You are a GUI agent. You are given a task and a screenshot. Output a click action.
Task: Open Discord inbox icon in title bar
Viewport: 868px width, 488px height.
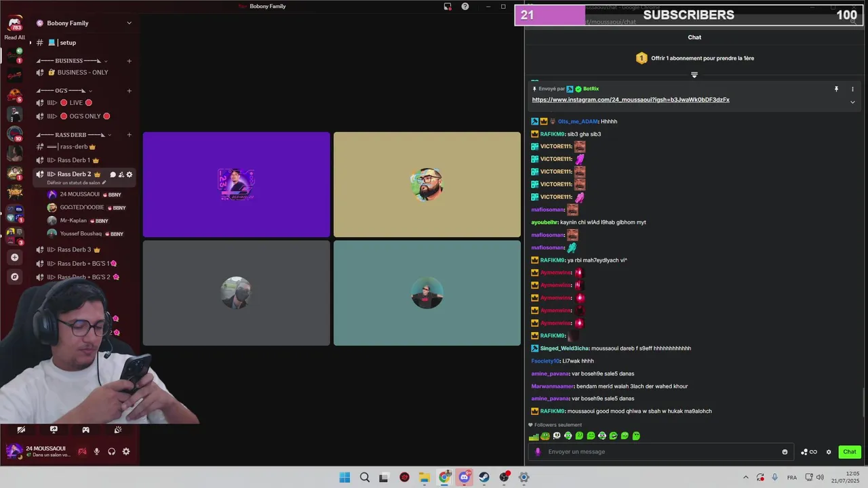448,6
